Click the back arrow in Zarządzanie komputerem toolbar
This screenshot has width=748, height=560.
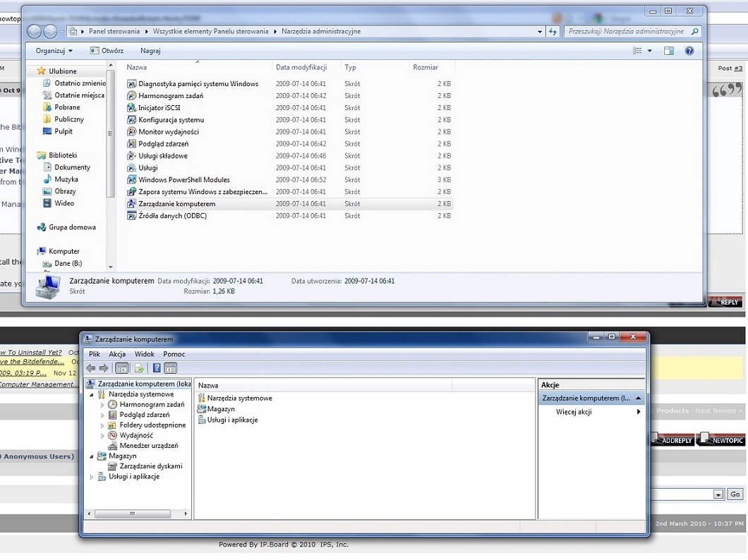pos(90,368)
